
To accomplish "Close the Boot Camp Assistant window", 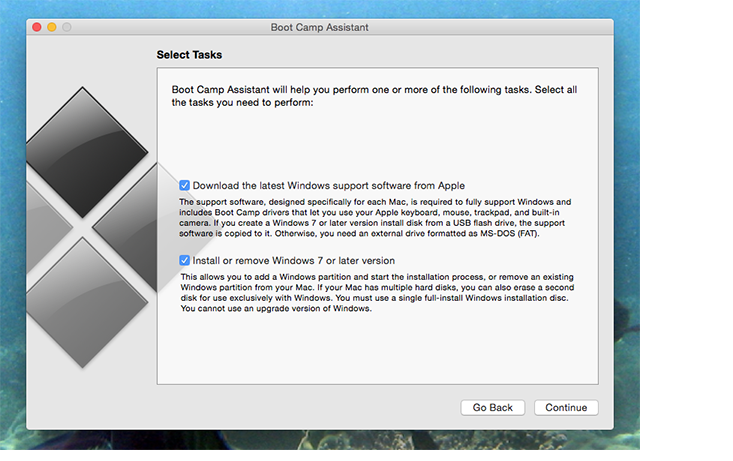I will 37,27.
